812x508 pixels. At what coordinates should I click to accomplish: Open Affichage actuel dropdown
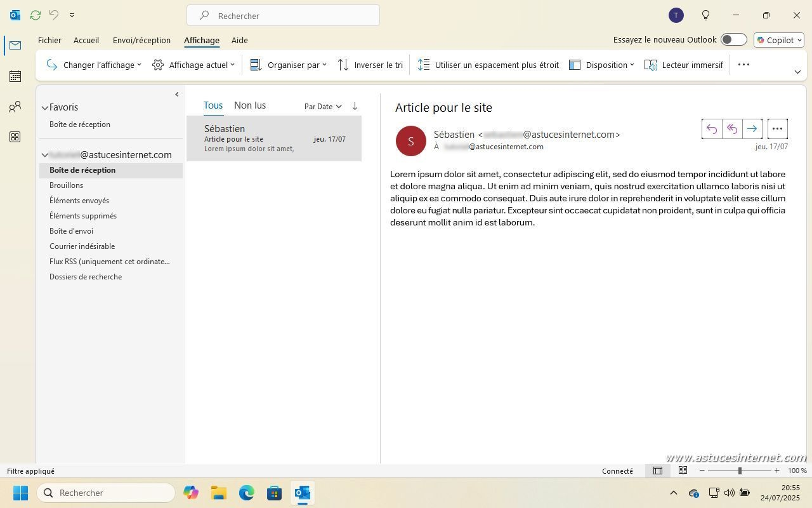click(193, 65)
